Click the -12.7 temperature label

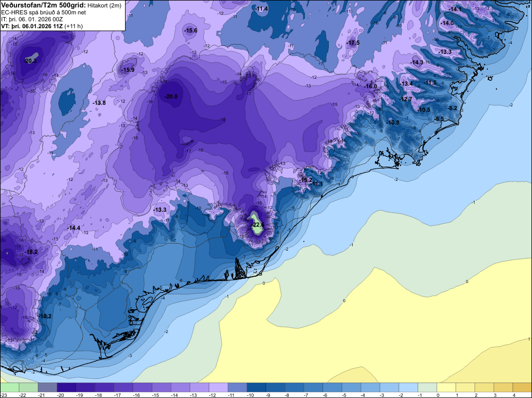coord(406,99)
